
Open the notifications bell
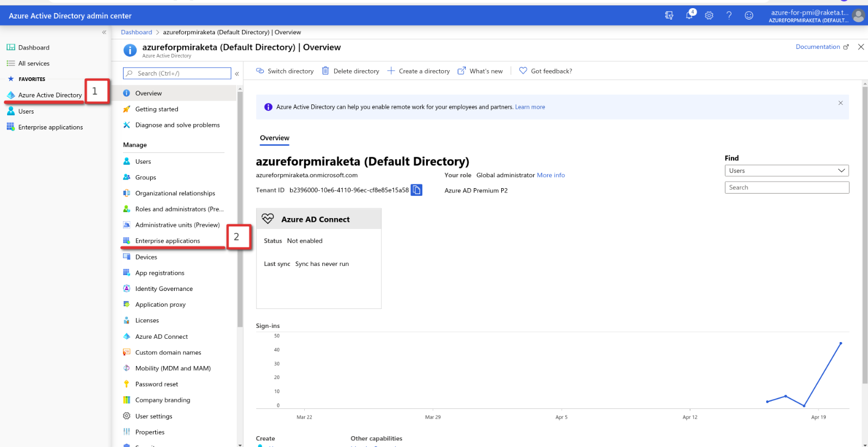point(690,15)
